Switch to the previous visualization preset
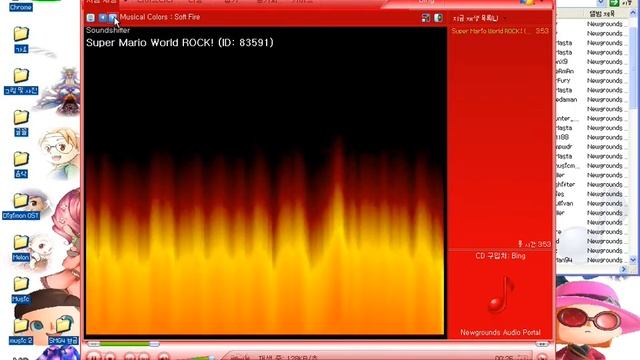 pyautogui.click(x=103, y=18)
